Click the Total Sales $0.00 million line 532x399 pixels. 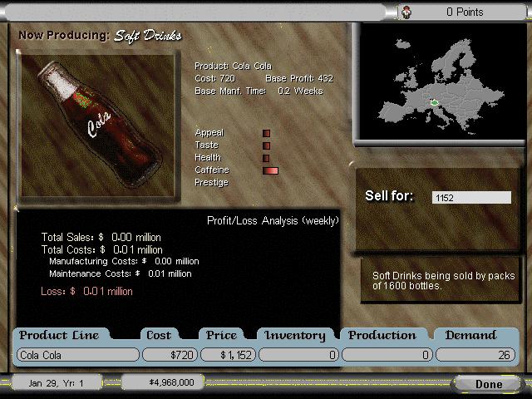pyautogui.click(x=101, y=237)
